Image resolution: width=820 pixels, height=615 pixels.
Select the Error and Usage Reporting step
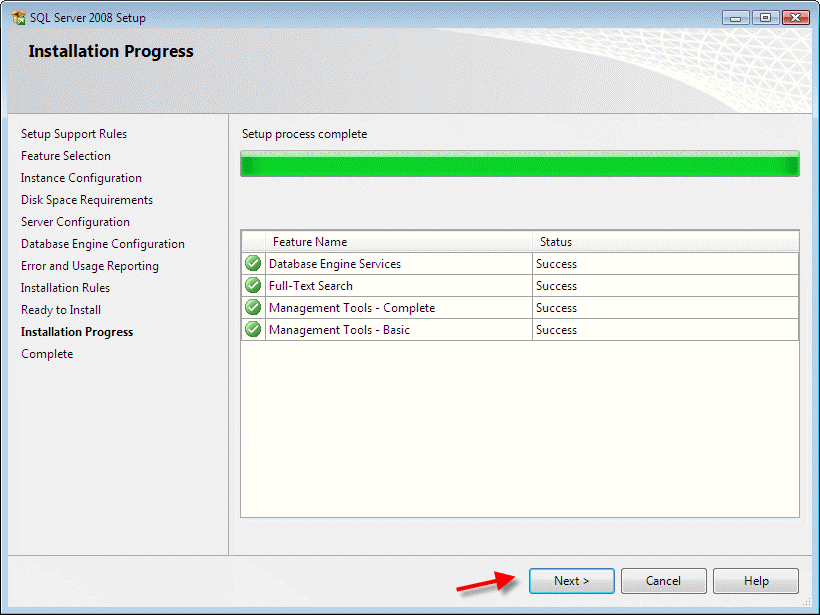pos(89,266)
